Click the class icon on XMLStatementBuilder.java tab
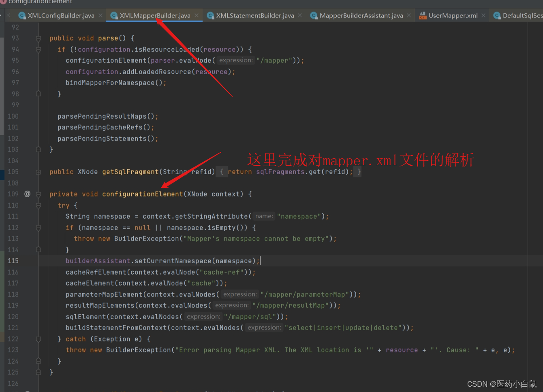Viewport: 543px width, 392px height. pos(210,16)
